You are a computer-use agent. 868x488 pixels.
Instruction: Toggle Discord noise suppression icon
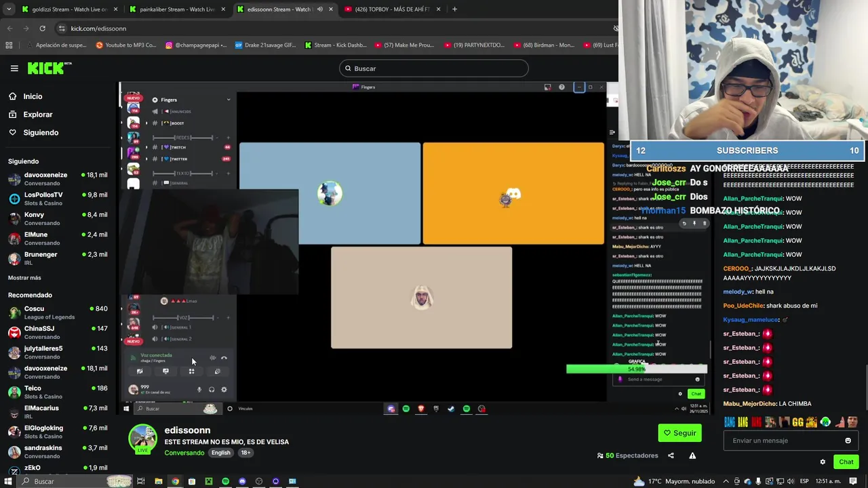pyautogui.click(x=212, y=358)
